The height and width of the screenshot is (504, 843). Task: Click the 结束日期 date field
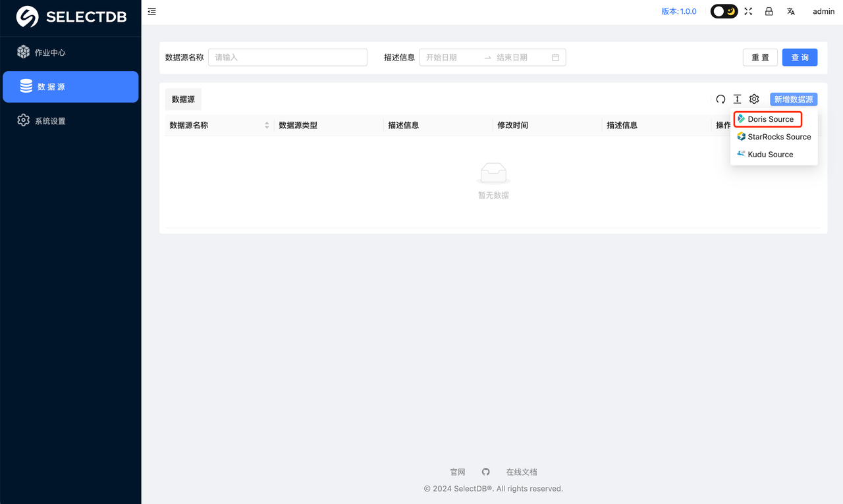(520, 57)
